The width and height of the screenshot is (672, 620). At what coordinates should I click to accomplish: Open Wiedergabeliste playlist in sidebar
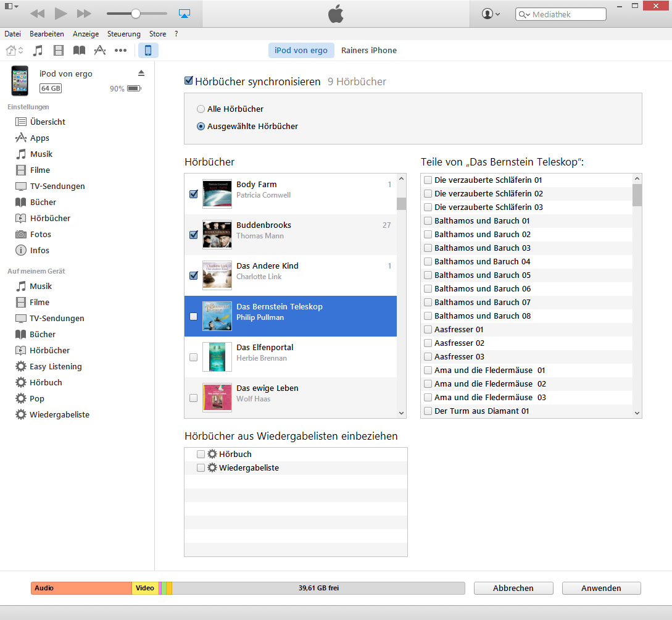point(52,414)
